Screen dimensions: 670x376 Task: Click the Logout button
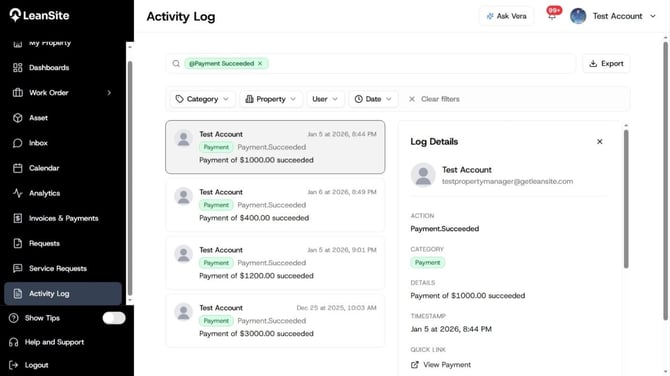[x=29, y=365]
